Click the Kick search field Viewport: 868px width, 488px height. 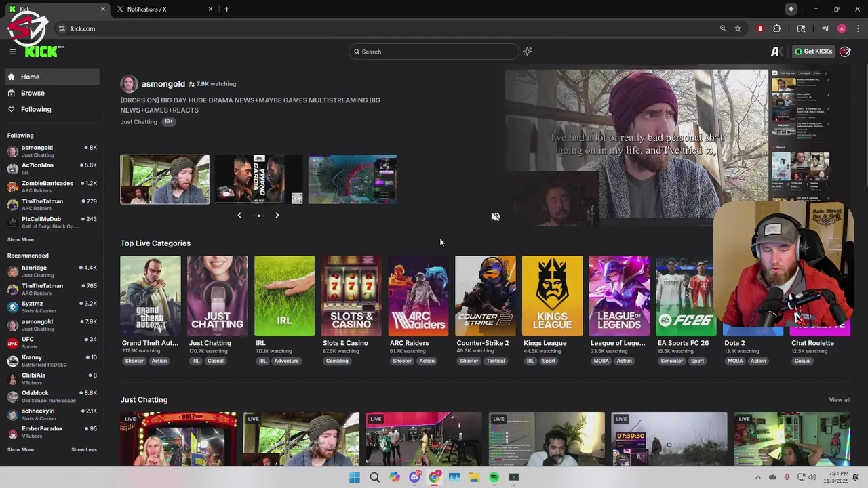pos(434,52)
